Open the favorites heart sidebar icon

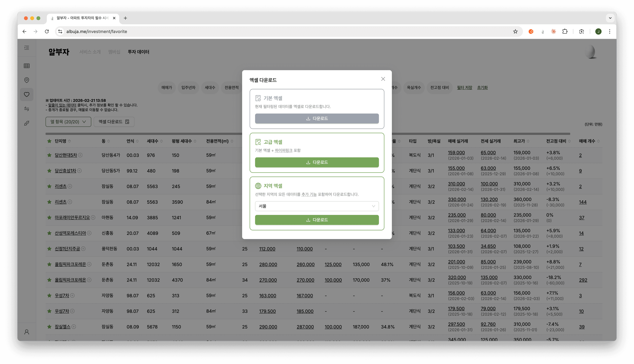(x=27, y=94)
